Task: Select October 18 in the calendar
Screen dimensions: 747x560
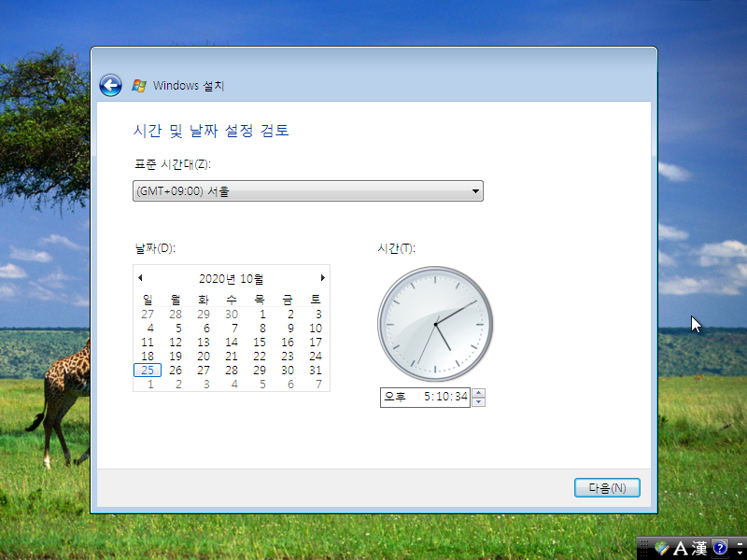Action: click(x=148, y=357)
